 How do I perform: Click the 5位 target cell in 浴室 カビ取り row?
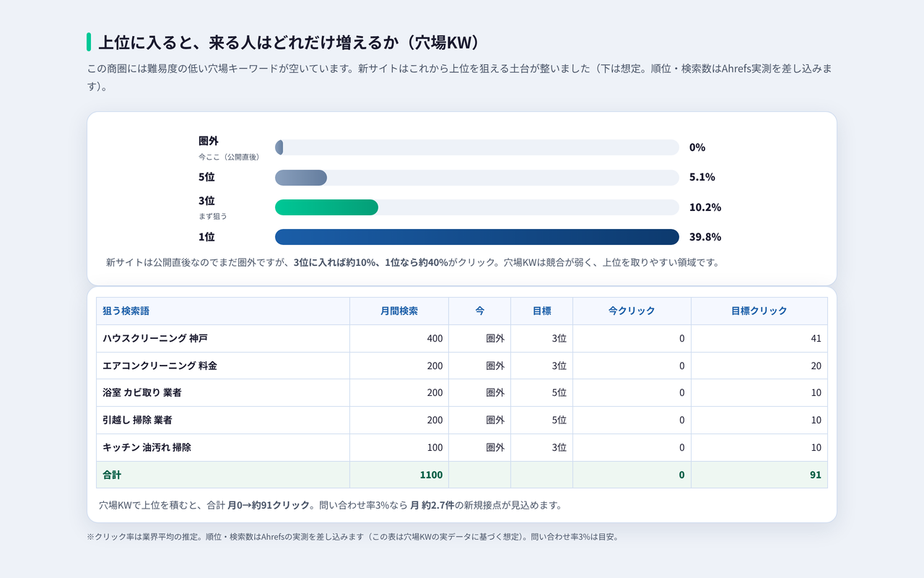coord(542,393)
